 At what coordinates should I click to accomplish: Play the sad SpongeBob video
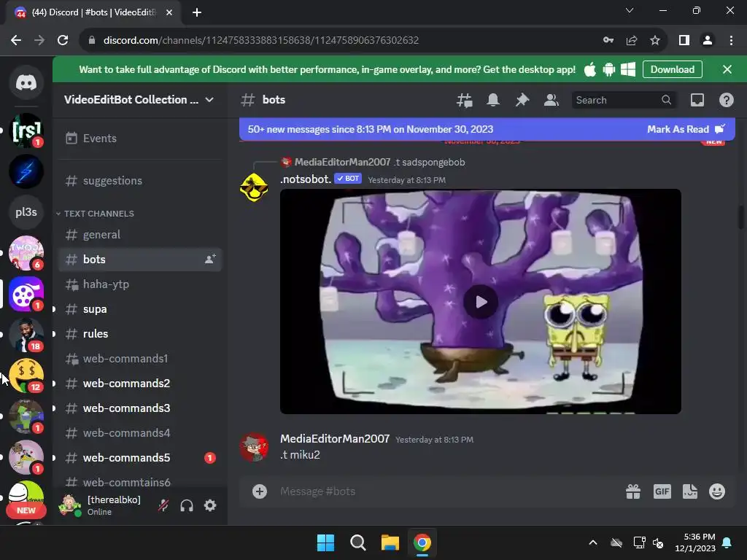tap(481, 301)
